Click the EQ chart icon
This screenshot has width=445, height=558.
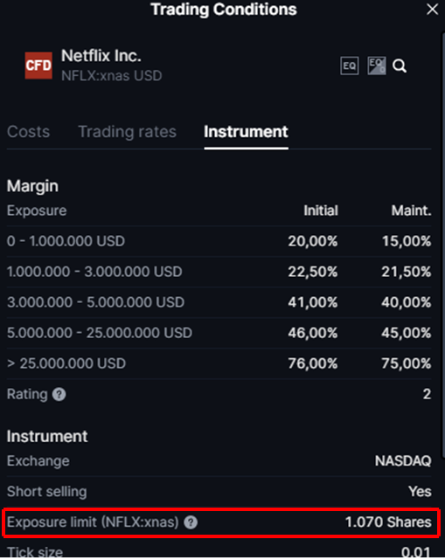point(376,66)
